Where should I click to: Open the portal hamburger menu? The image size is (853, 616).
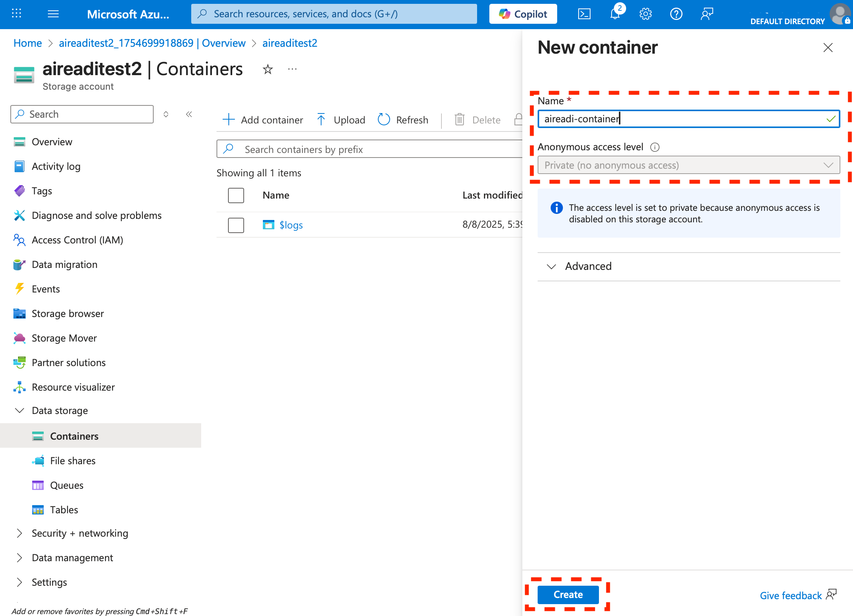coord(53,14)
